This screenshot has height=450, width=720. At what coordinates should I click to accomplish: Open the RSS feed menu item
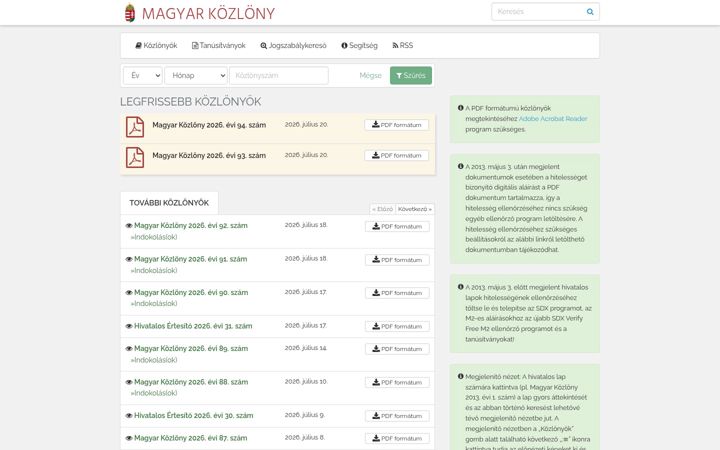click(x=403, y=45)
